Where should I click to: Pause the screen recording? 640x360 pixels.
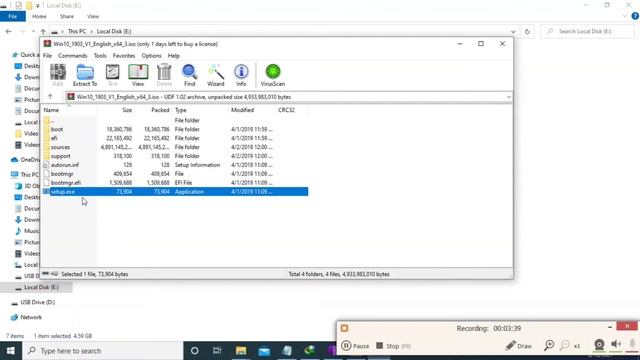click(355, 346)
